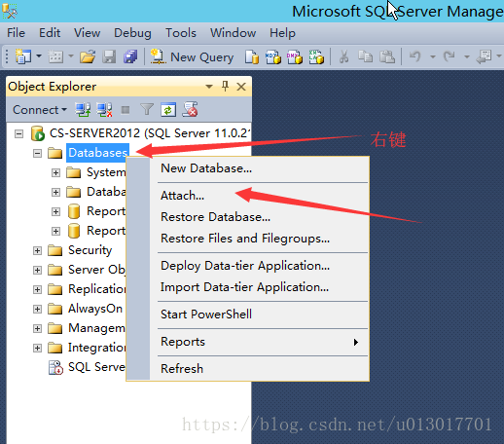Choose New Database... from context menu

(x=206, y=168)
